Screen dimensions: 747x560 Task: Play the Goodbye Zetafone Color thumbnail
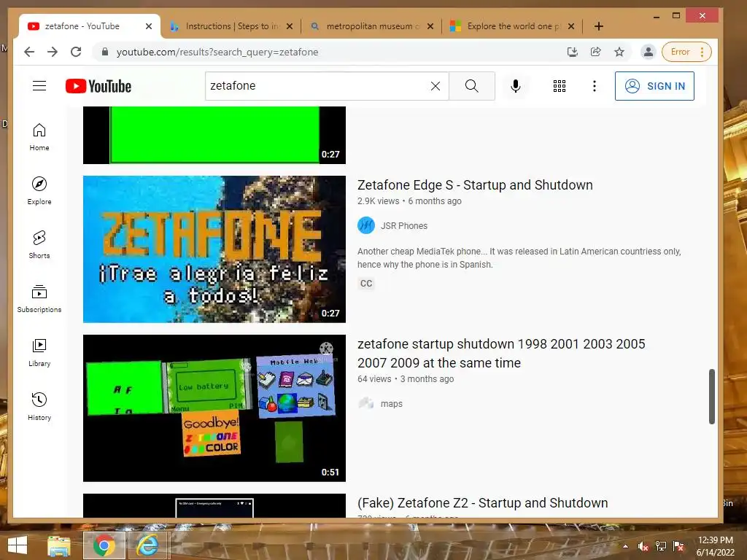click(214, 408)
